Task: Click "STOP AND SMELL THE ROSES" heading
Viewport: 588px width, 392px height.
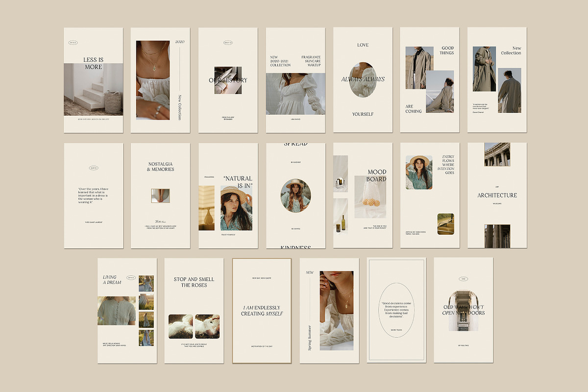Action: click(194, 282)
